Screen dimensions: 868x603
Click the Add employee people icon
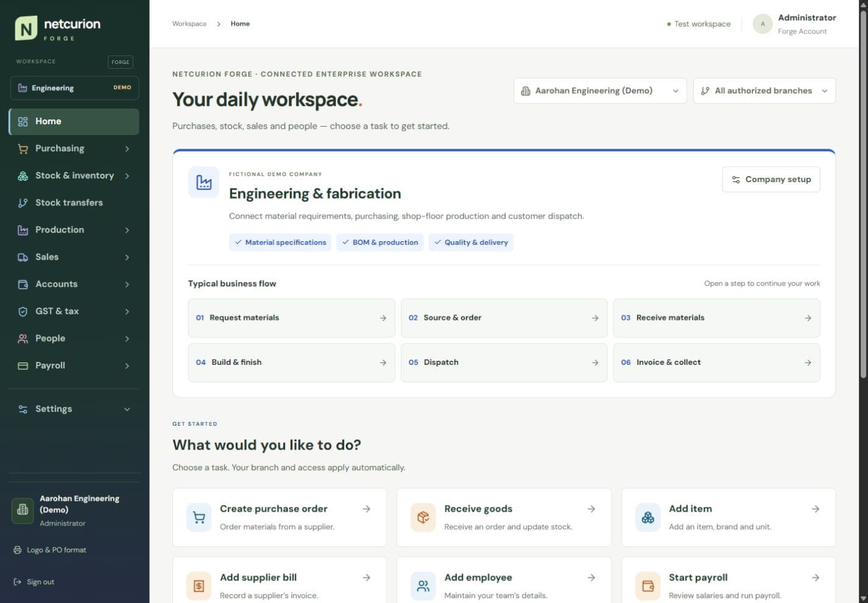tap(423, 586)
